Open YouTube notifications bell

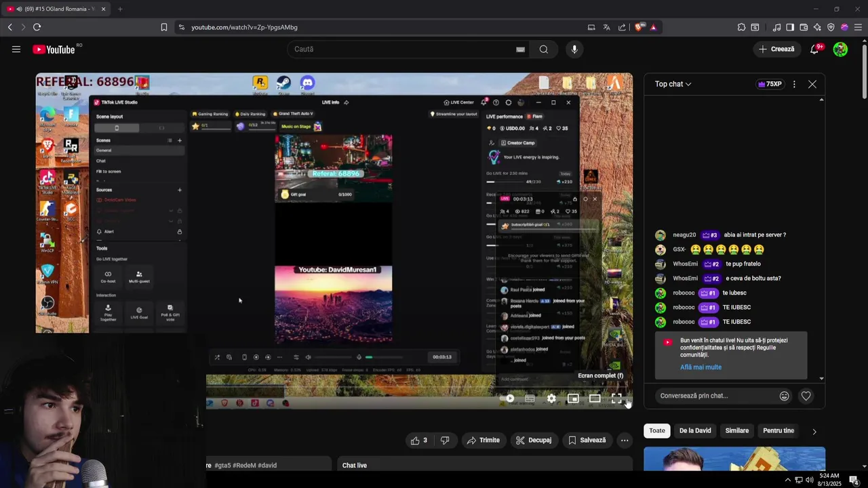click(x=815, y=49)
